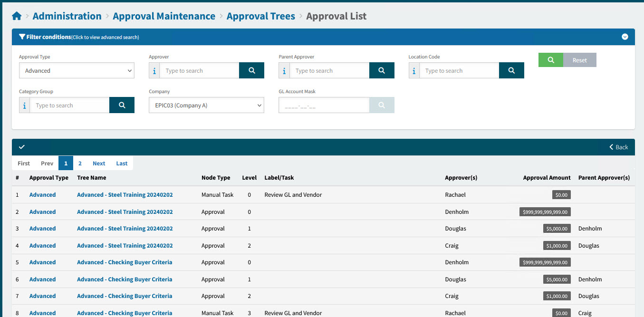Click the checkmark icon on the results toolbar
This screenshot has width=644, height=317.
pyautogui.click(x=22, y=147)
